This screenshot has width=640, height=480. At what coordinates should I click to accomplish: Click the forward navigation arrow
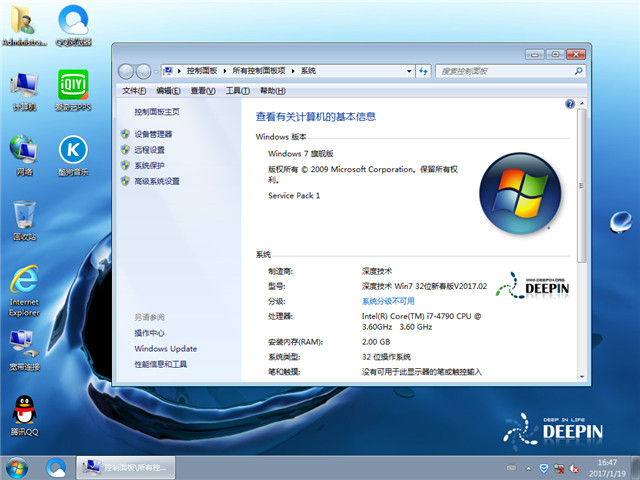143,72
